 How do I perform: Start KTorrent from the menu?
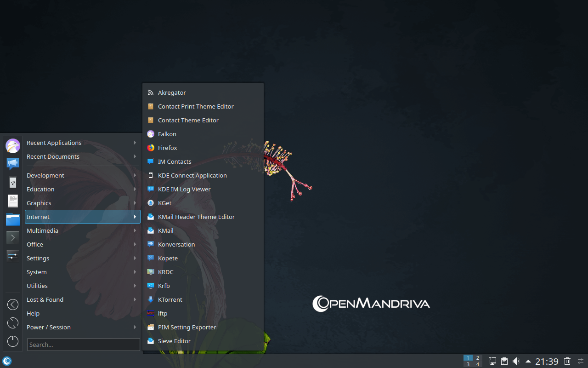pyautogui.click(x=170, y=299)
